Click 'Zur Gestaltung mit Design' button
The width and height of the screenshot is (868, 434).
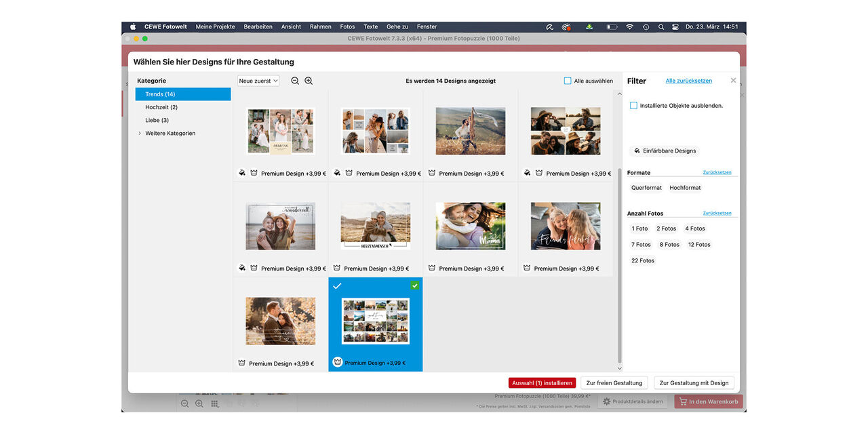[x=694, y=382]
